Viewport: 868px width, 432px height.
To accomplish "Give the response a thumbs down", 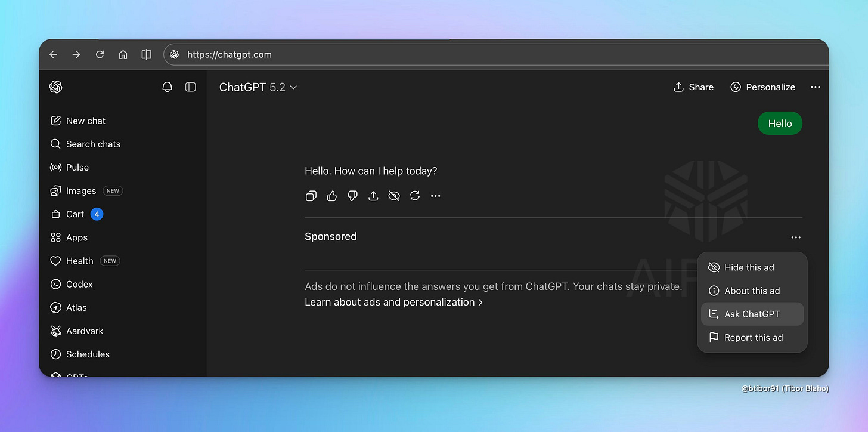I will coord(352,196).
